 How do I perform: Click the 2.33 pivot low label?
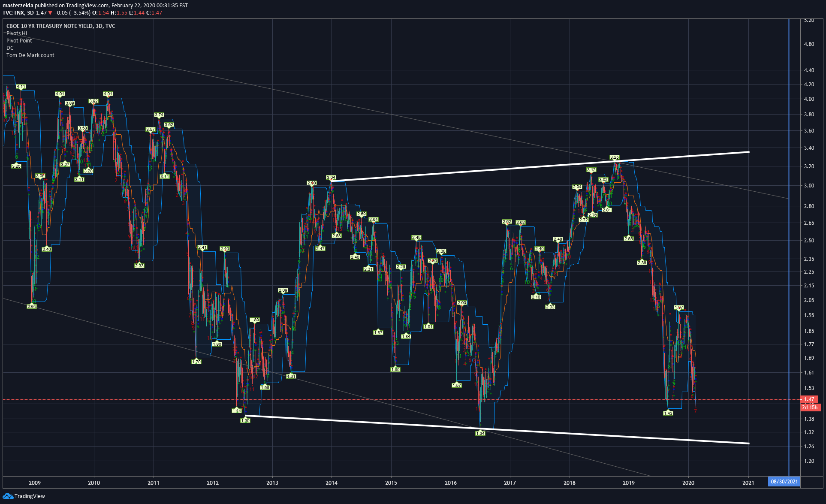click(139, 266)
